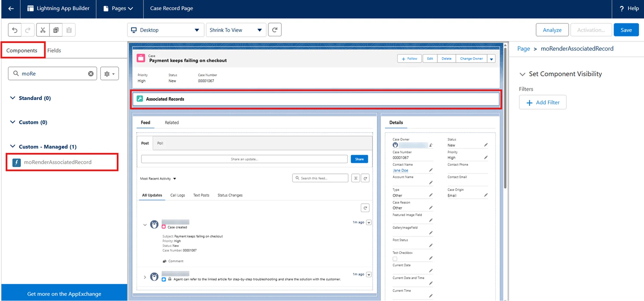This screenshot has height=301, width=644.
Task: Click the refresh icon under All Updates
Action: pyautogui.click(x=365, y=208)
